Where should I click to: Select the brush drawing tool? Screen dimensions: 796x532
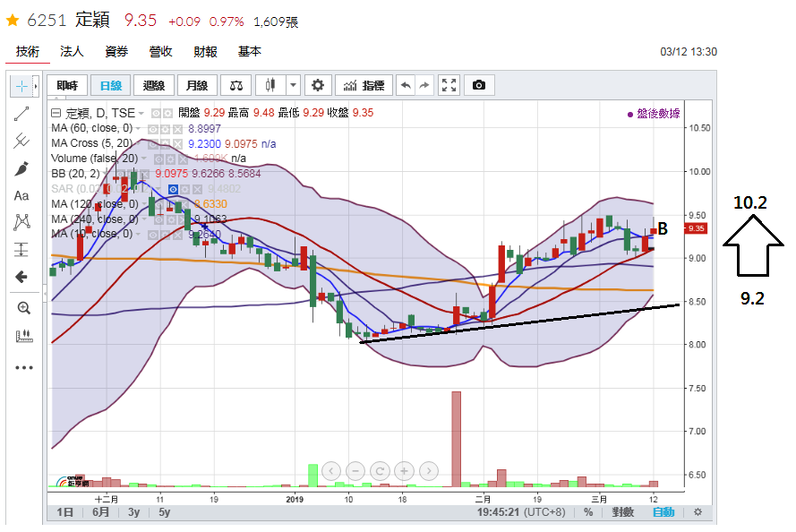(21, 168)
